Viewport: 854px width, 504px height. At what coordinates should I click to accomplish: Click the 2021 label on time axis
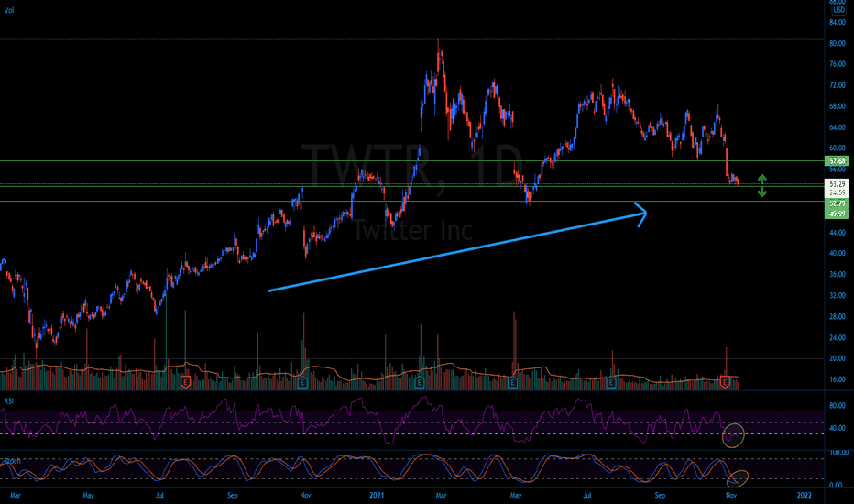377,495
